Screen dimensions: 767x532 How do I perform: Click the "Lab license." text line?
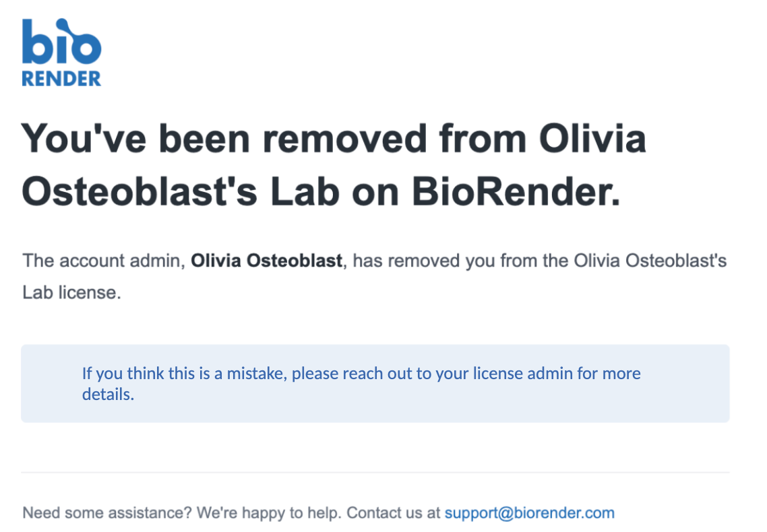[72, 294]
